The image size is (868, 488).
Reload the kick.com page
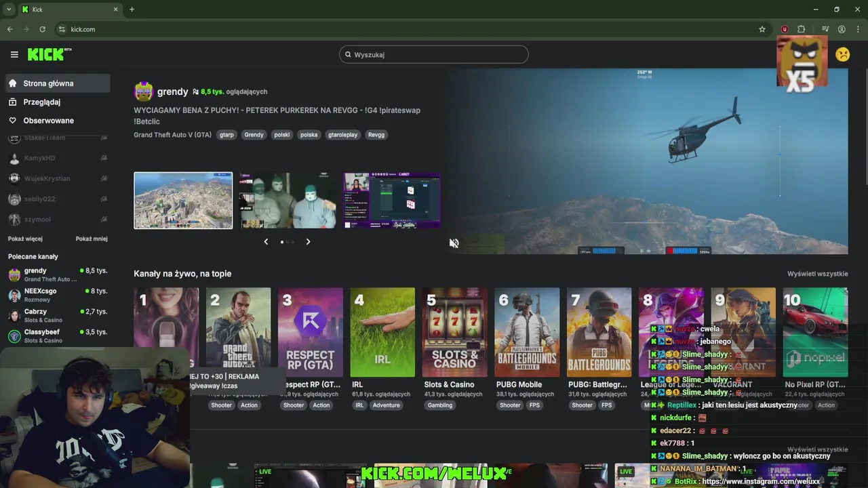click(42, 29)
